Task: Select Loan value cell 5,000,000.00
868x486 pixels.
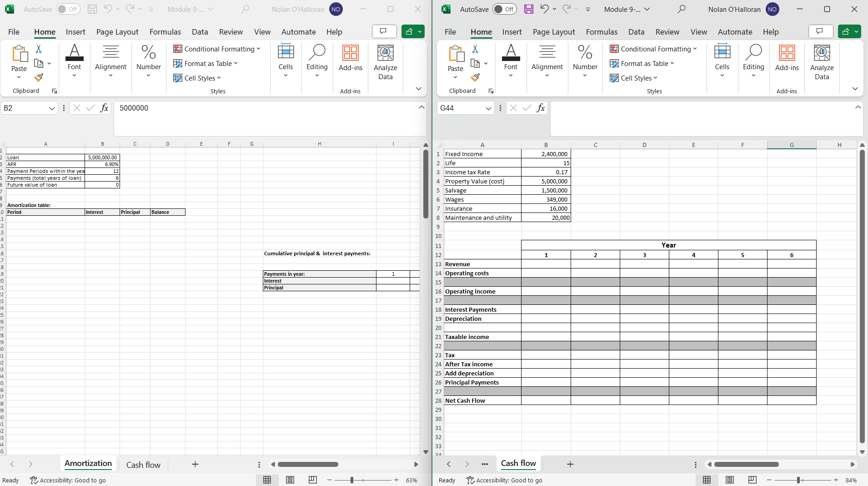Action: click(x=102, y=157)
